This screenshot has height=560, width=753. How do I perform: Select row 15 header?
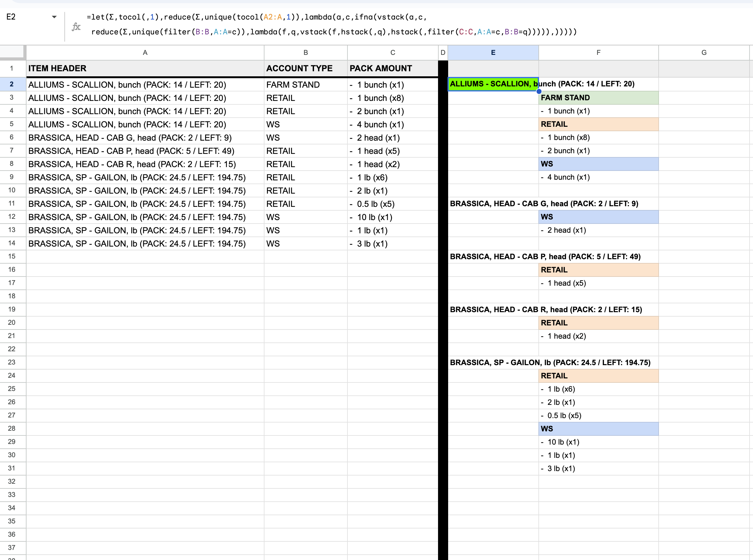(12, 257)
